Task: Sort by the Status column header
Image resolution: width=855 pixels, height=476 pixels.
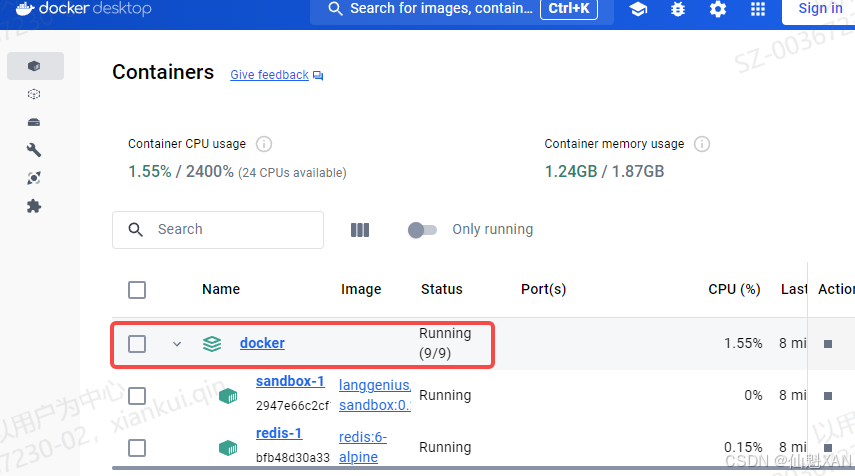Action: [x=442, y=290]
